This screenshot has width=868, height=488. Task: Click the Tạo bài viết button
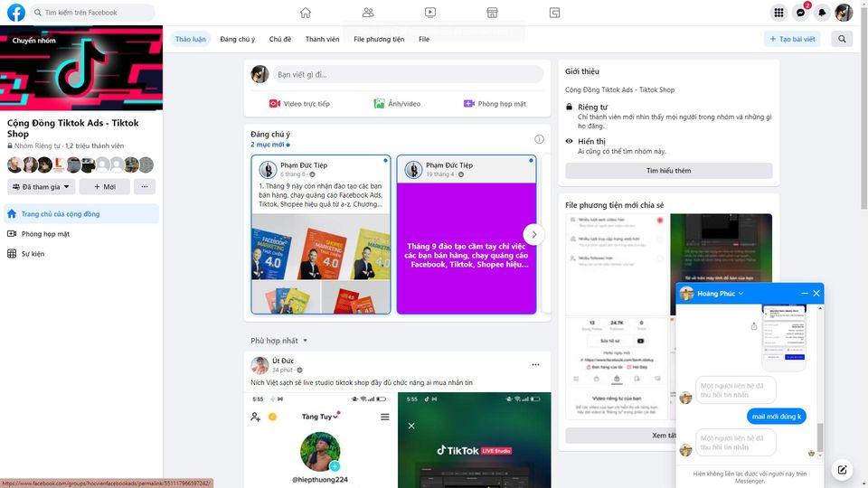point(792,39)
